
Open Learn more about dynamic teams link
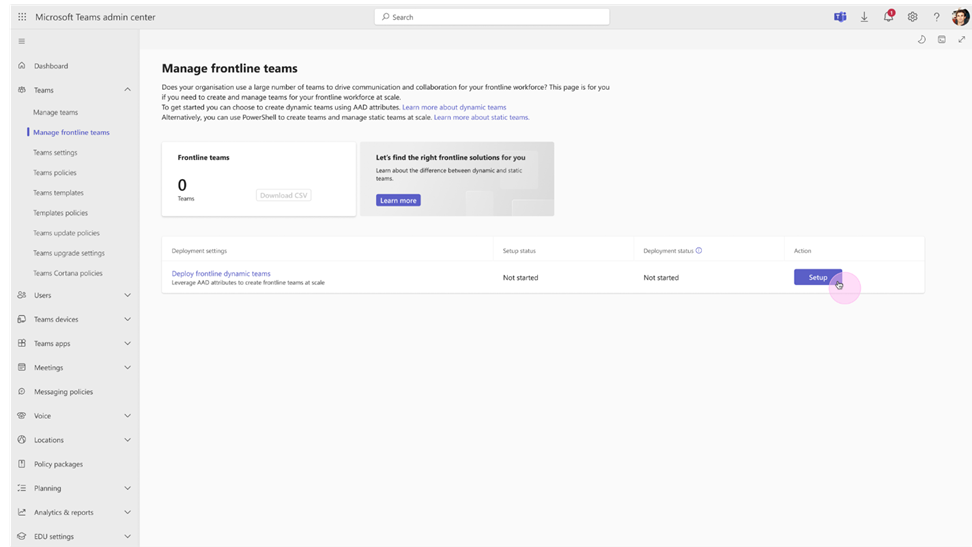coord(454,107)
